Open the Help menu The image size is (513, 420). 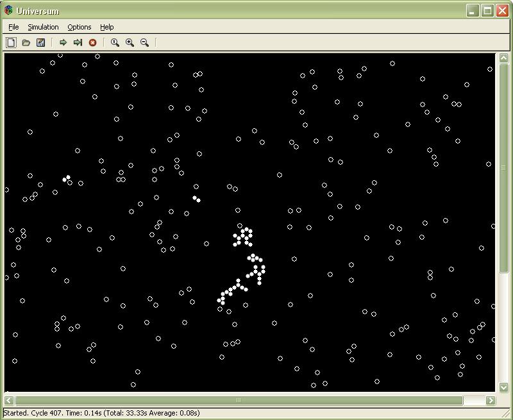point(106,27)
